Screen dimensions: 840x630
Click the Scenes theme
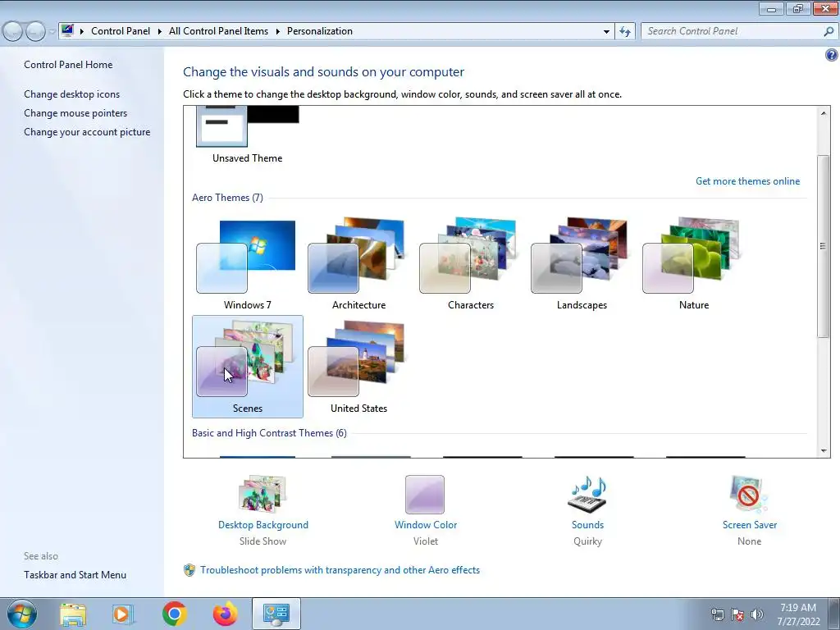[x=247, y=367]
